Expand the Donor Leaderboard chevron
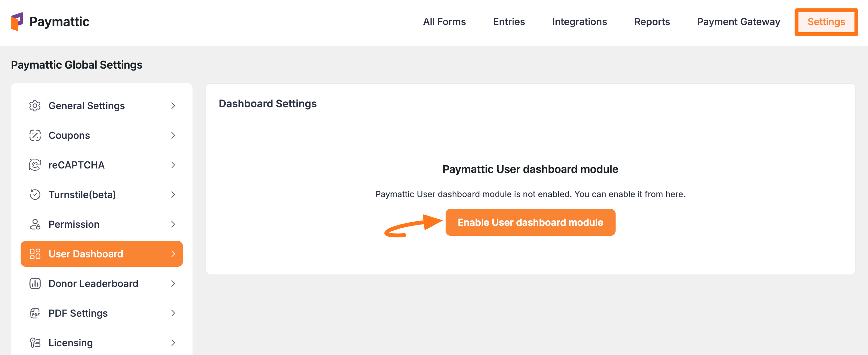 tap(173, 283)
